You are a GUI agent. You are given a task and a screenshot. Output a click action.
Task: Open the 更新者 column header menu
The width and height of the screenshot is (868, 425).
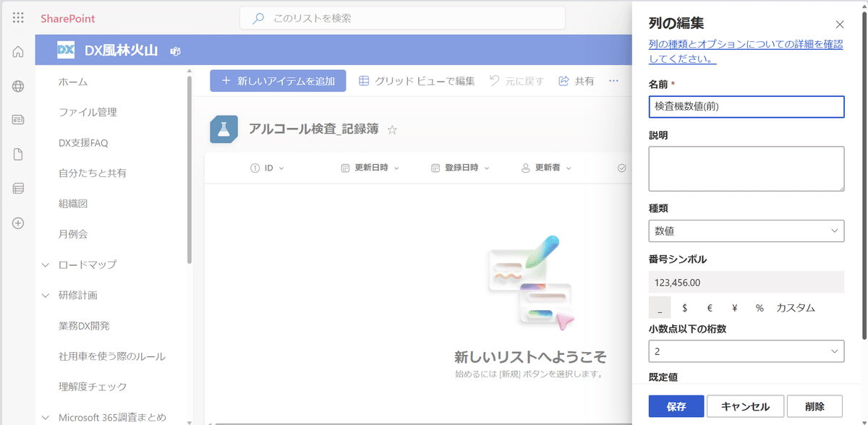546,168
